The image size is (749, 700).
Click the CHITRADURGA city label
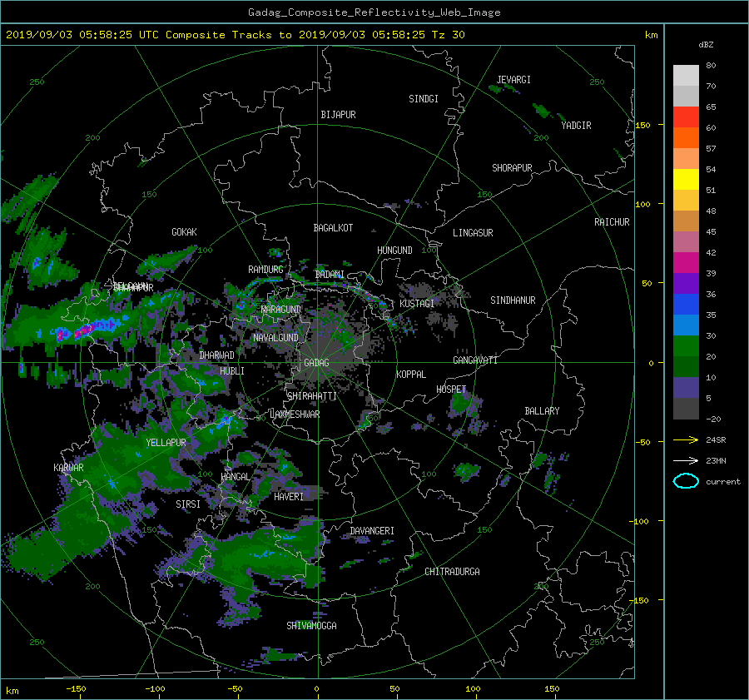coord(453,572)
